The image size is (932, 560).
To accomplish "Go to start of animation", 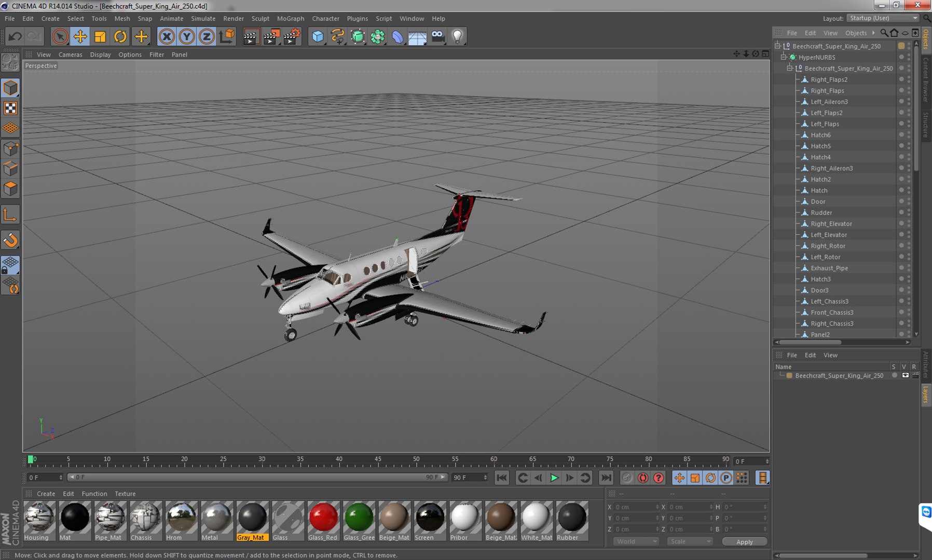I will pos(502,478).
